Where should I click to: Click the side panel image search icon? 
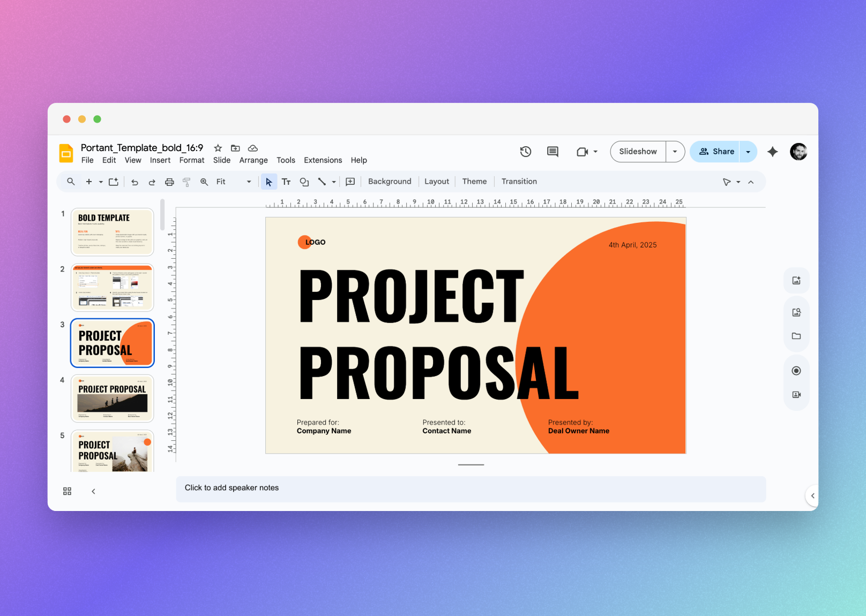[796, 312]
